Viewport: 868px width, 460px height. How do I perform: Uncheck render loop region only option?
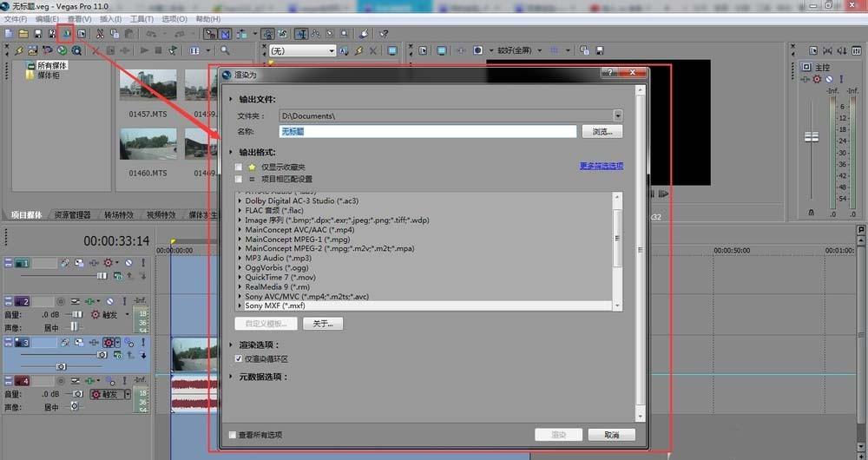point(239,358)
